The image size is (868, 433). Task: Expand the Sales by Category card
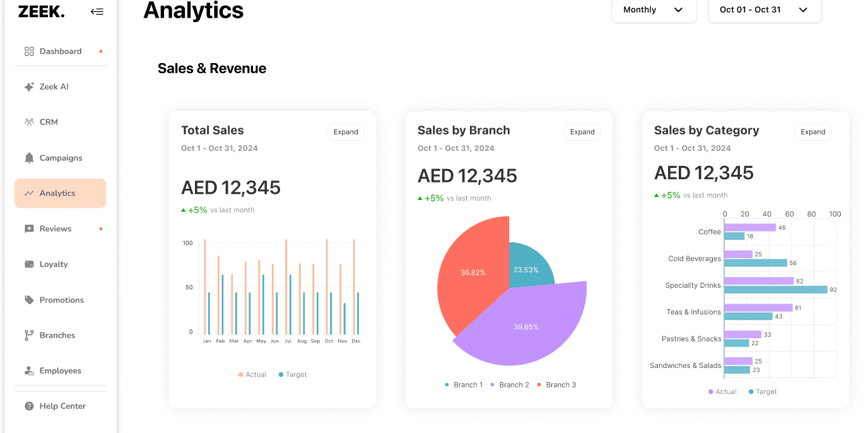[813, 132]
